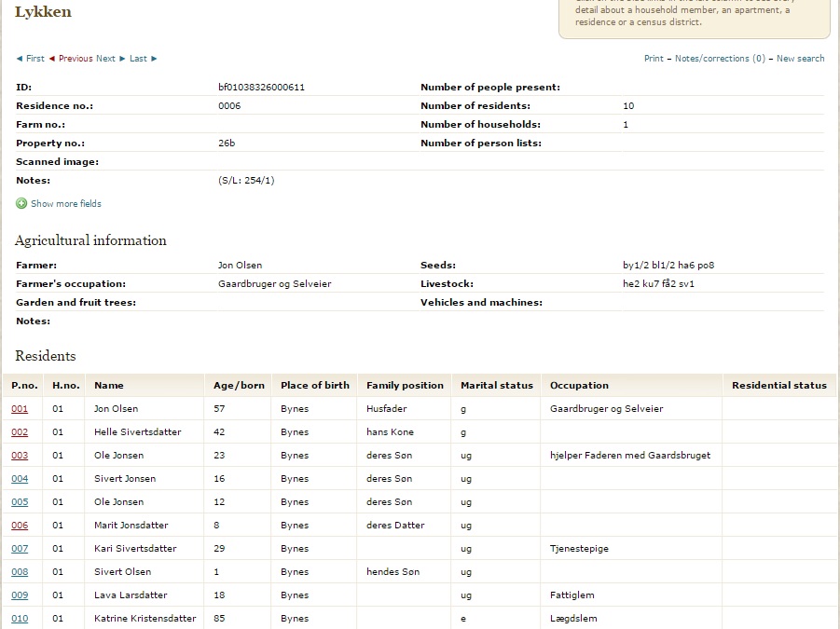Open person 005 Ole Jonsen, age 12
Screen dimensions: 840x629
click(20, 501)
